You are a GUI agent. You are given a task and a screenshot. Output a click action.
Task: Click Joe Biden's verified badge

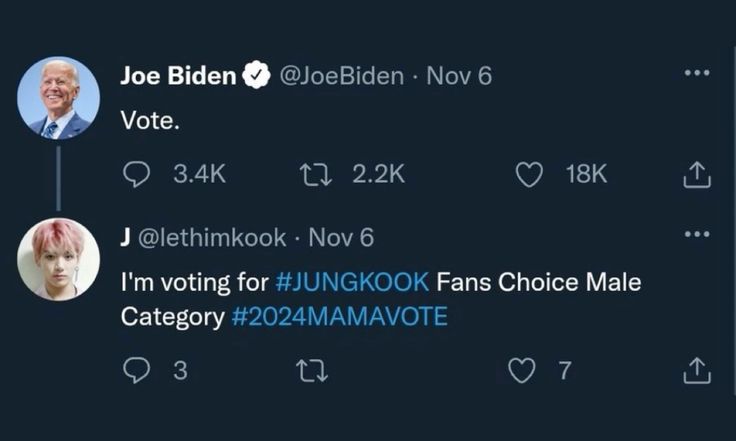point(257,76)
